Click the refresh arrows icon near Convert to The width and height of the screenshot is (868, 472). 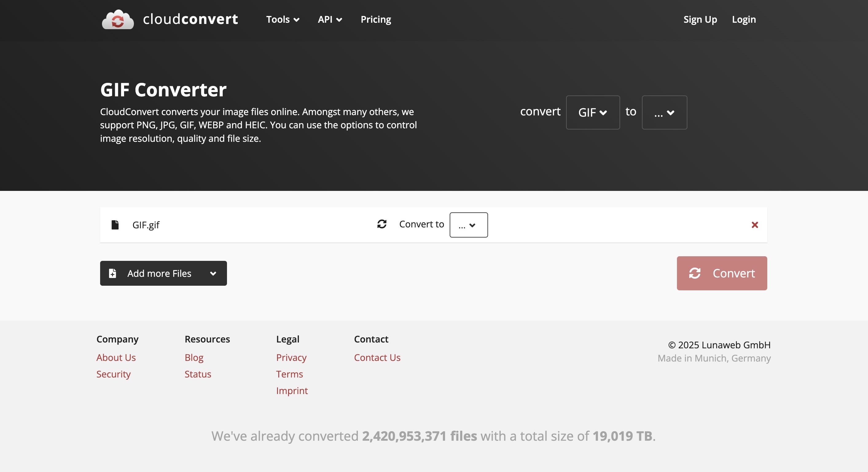point(382,224)
